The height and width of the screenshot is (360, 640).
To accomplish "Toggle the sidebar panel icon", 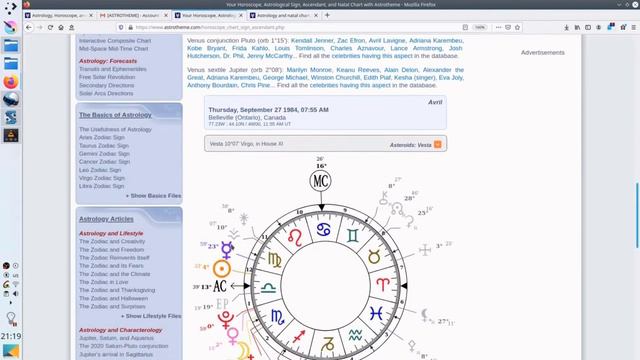I will tap(588, 27).
